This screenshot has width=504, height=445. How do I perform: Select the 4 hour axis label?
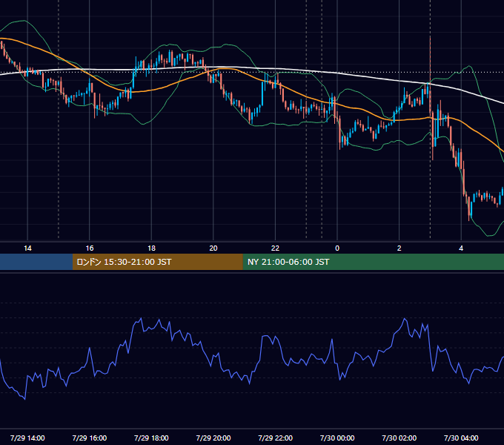(461, 248)
